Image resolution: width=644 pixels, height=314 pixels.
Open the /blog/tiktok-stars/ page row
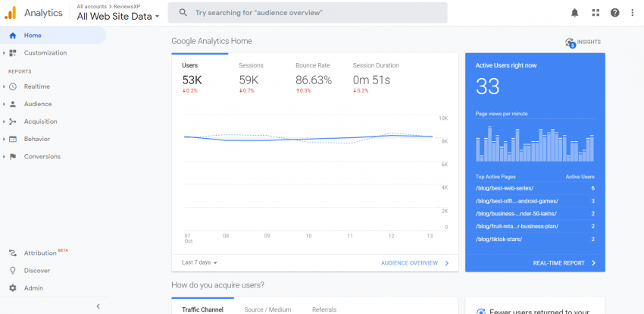click(535, 239)
